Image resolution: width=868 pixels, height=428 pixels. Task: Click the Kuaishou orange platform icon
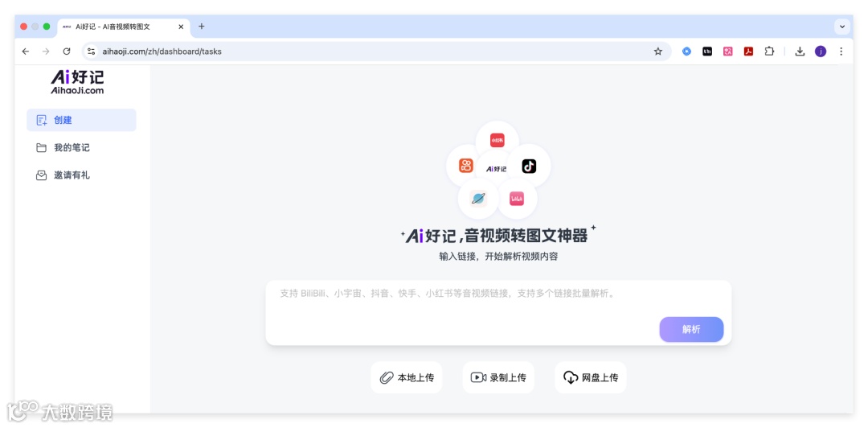tap(466, 165)
